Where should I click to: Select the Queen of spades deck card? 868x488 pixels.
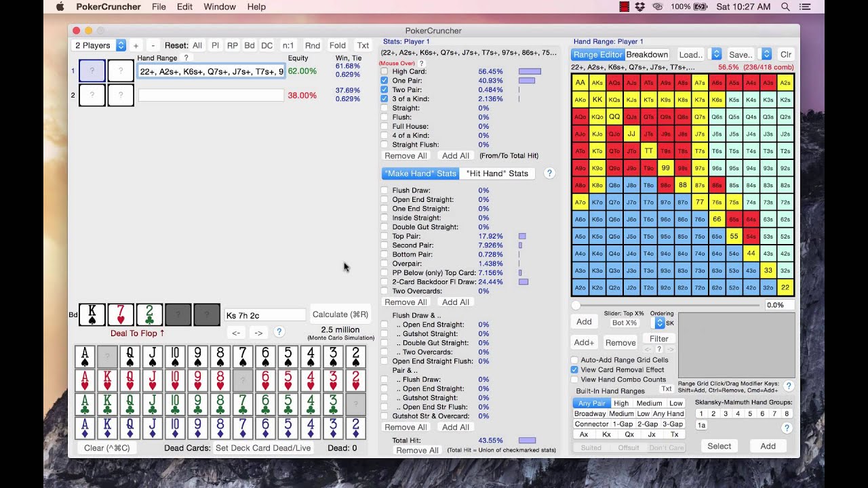tap(130, 357)
